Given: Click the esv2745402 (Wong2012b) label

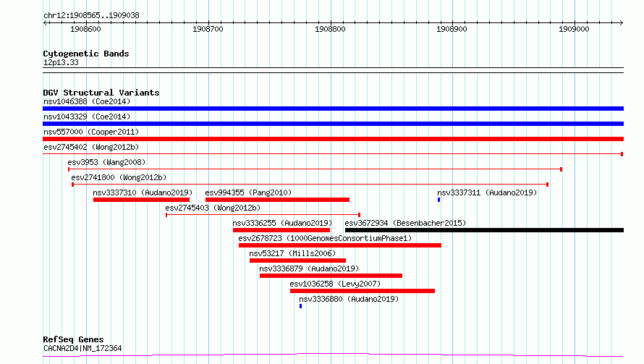Looking at the screenshot, I should click(91, 147).
